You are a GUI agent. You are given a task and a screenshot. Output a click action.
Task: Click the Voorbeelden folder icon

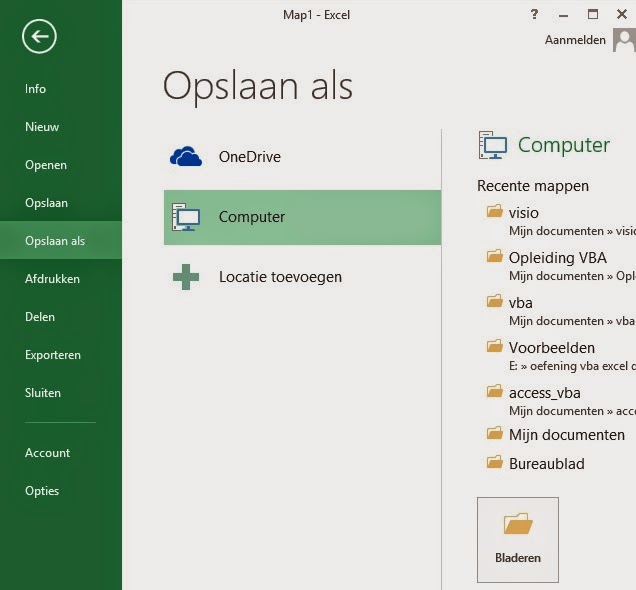pos(494,346)
